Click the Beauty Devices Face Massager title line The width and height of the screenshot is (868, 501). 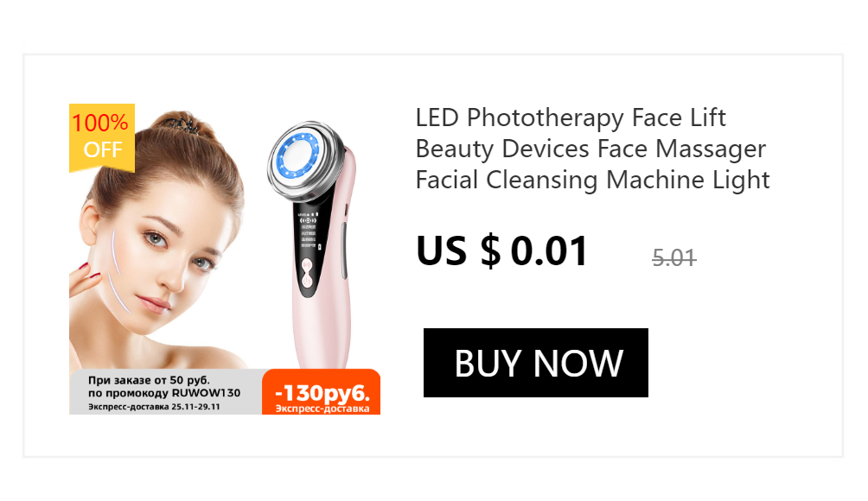[590, 149]
